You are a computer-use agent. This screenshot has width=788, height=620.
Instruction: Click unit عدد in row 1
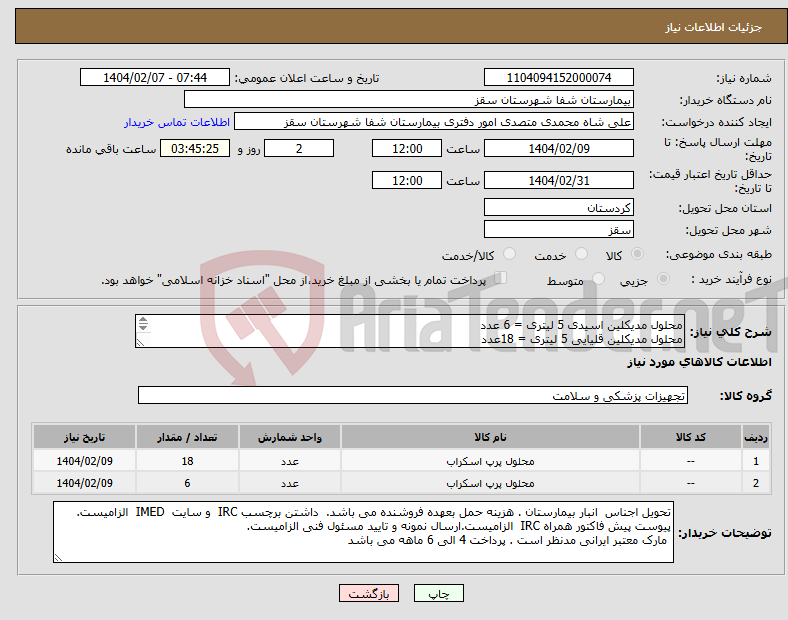tap(290, 461)
